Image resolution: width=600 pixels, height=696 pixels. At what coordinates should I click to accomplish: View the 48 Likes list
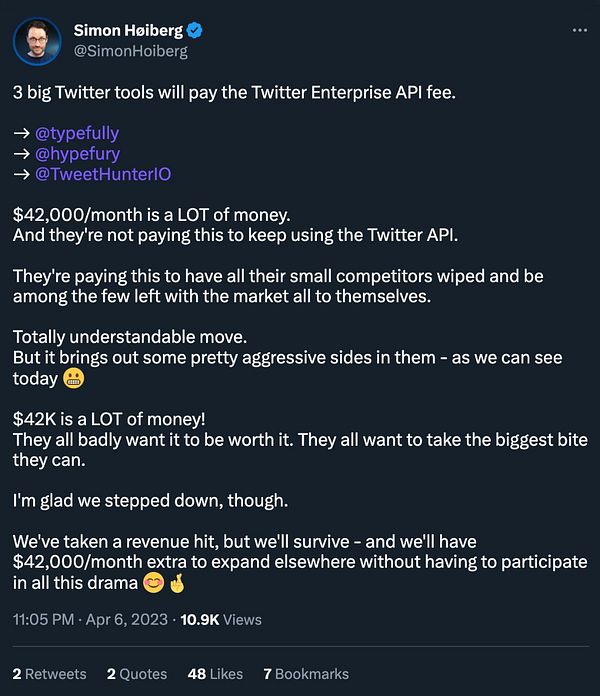(211, 674)
